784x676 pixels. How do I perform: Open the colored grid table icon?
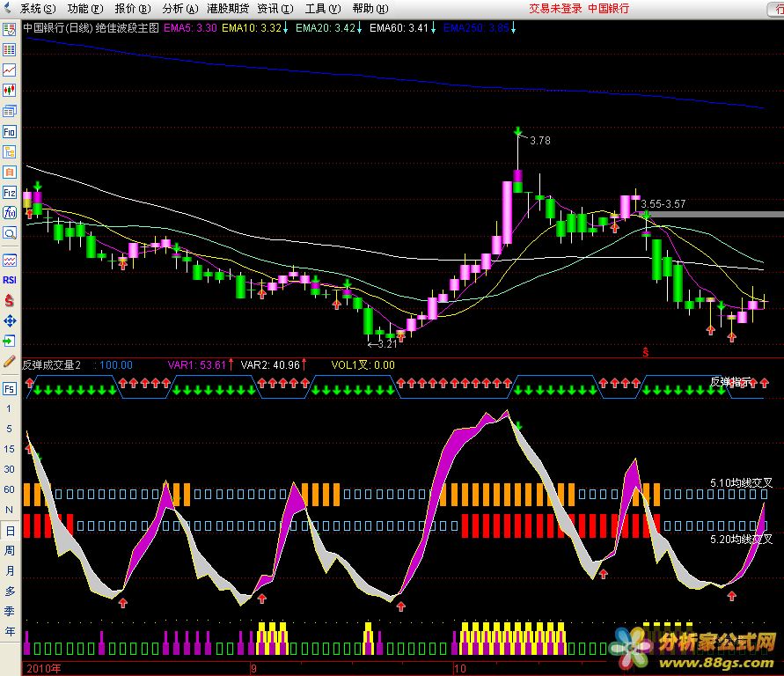click(x=9, y=49)
